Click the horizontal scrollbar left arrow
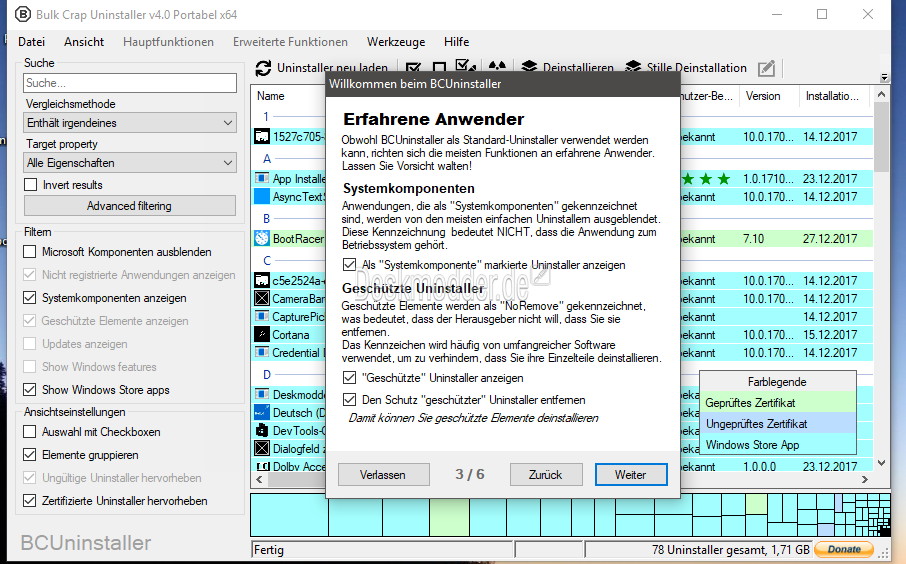906x564 pixels. [259, 479]
